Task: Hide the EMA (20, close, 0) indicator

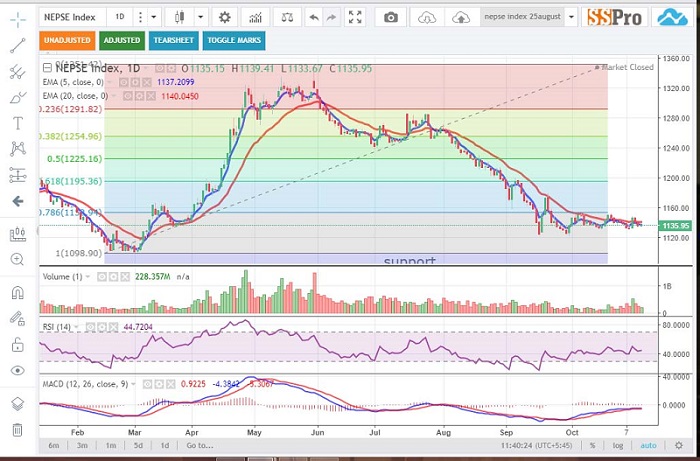Action: [x=128, y=96]
